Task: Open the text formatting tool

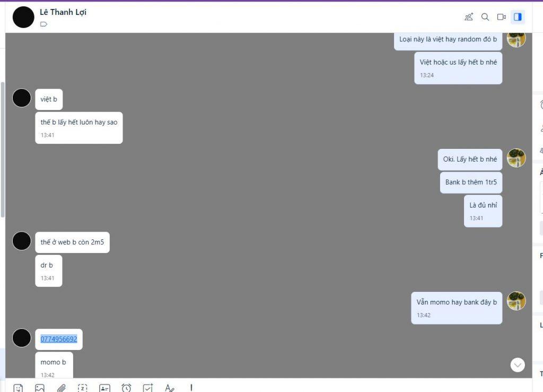Action: point(170,388)
